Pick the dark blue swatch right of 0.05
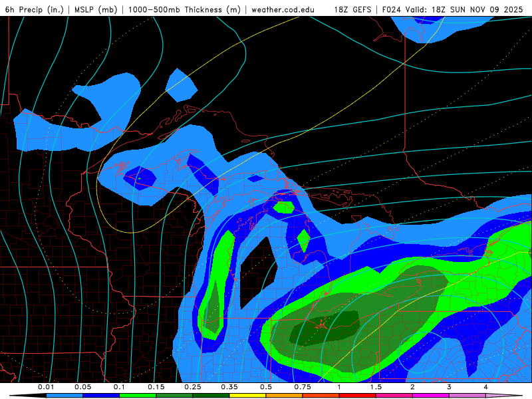 tap(101, 396)
